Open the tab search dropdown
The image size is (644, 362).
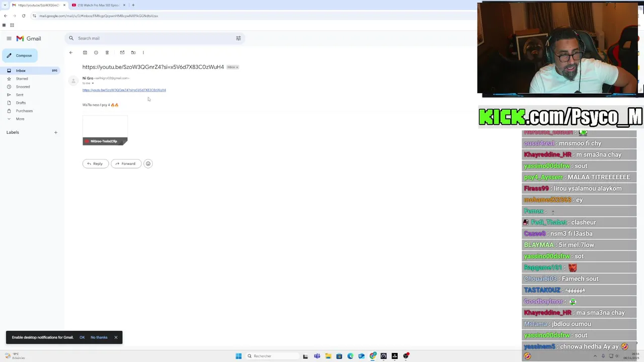point(5,5)
